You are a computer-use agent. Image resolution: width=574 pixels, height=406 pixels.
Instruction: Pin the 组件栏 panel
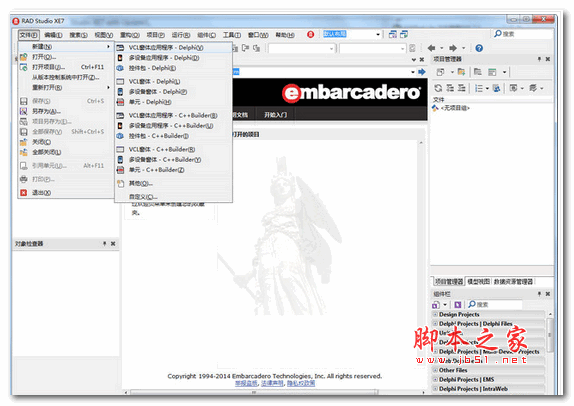[539, 294]
